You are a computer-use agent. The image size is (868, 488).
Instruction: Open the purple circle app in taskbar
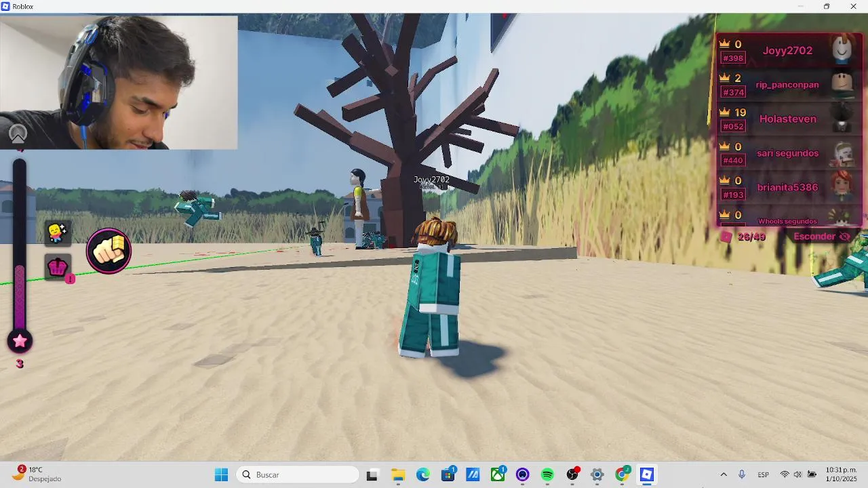[x=522, y=475]
